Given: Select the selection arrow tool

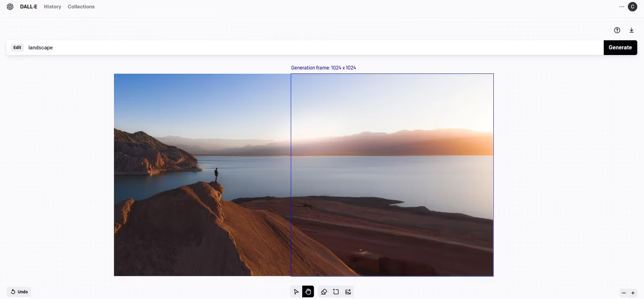Looking at the screenshot, I should 296,291.
